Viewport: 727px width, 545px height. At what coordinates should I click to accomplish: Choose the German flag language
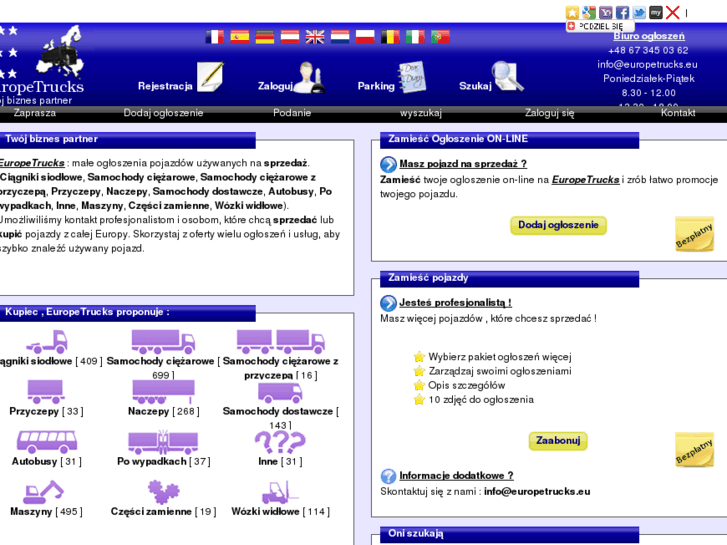click(265, 37)
